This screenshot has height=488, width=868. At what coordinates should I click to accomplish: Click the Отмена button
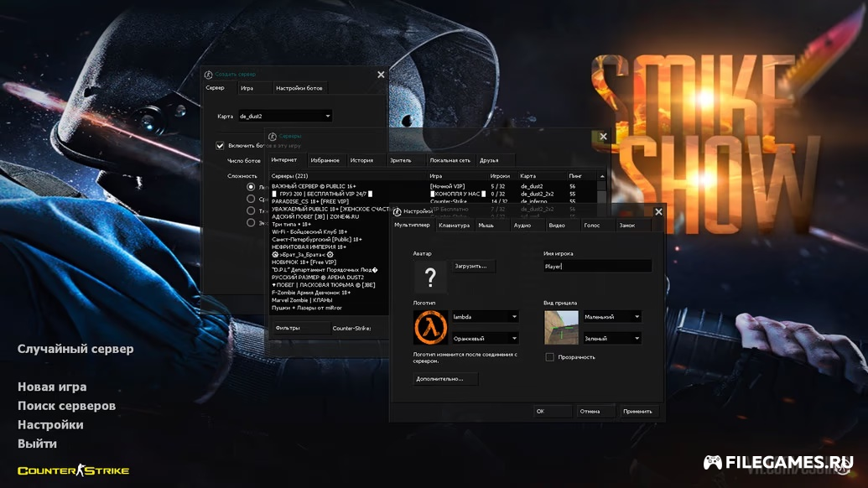point(595,411)
